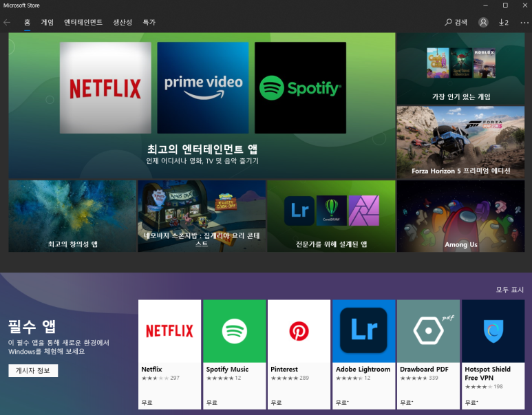Screen dimensions: 532x415
Task: Click the Spotify Music app name text
Action: (227, 369)
